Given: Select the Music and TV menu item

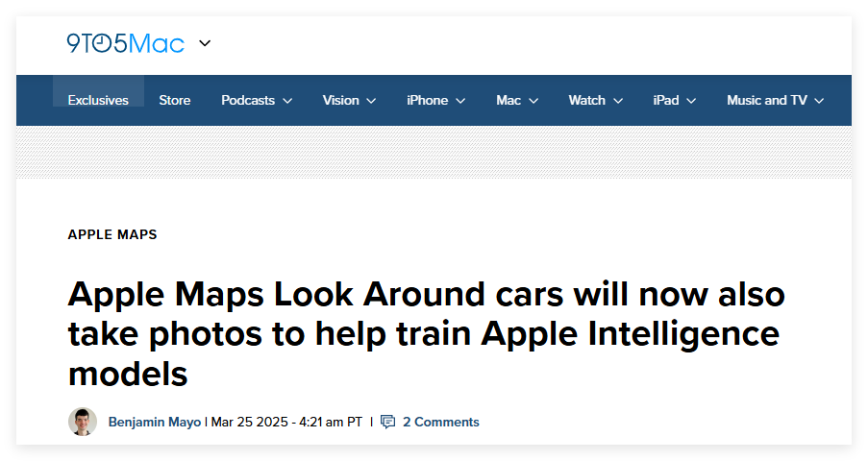Looking at the screenshot, I should (766, 100).
